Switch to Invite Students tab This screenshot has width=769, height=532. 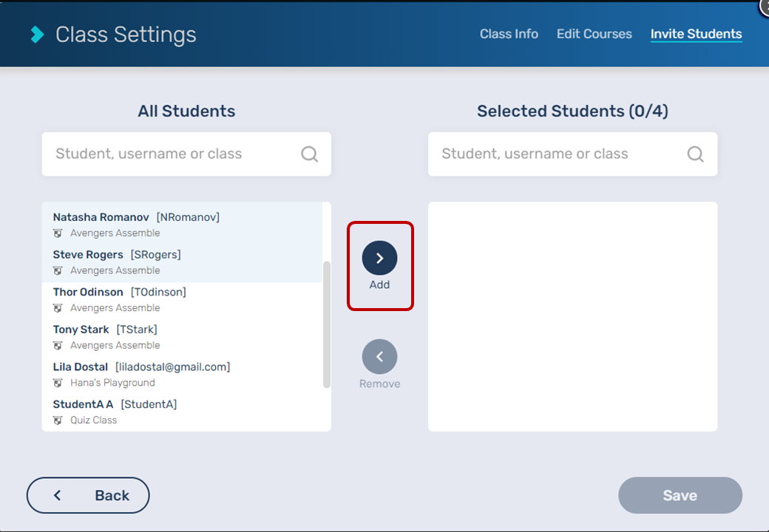point(696,34)
